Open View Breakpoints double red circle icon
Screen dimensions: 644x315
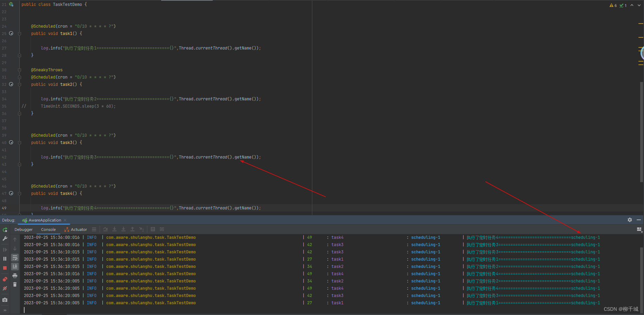(5, 279)
